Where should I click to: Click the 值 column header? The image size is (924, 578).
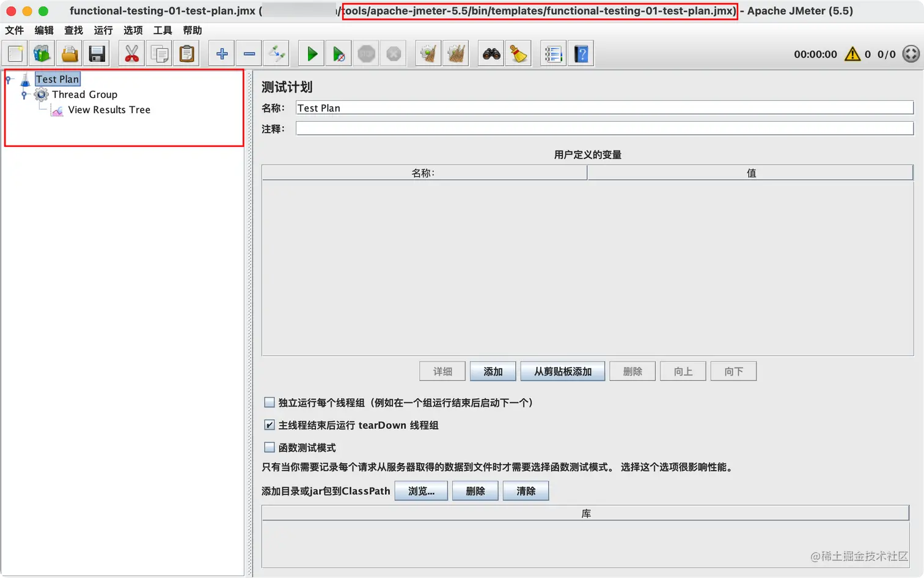[750, 173]
